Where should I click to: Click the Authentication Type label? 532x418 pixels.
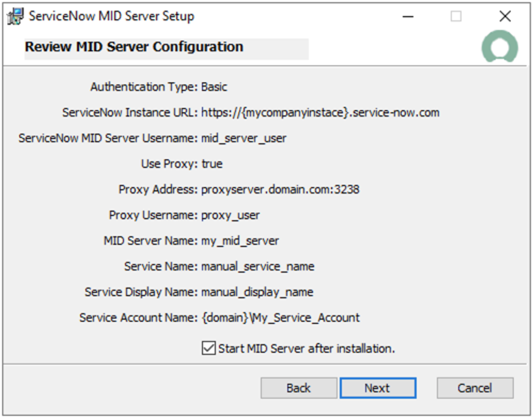144,87
